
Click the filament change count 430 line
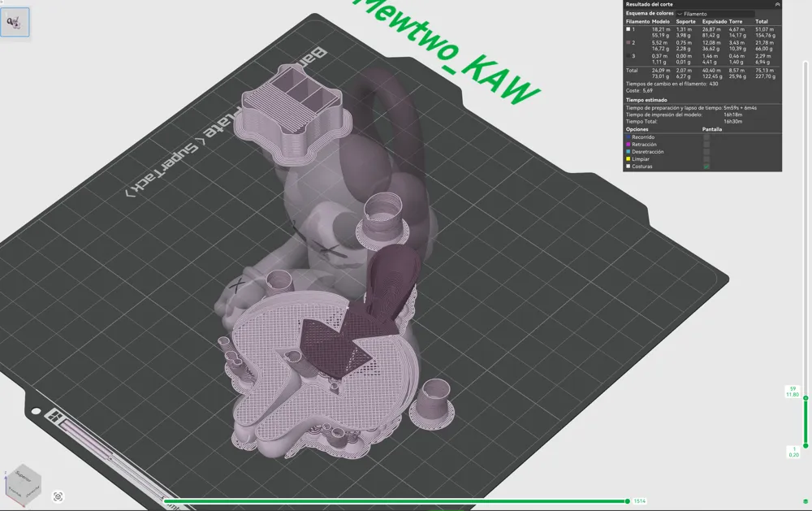pyautogui.click(x=672, y=84)
